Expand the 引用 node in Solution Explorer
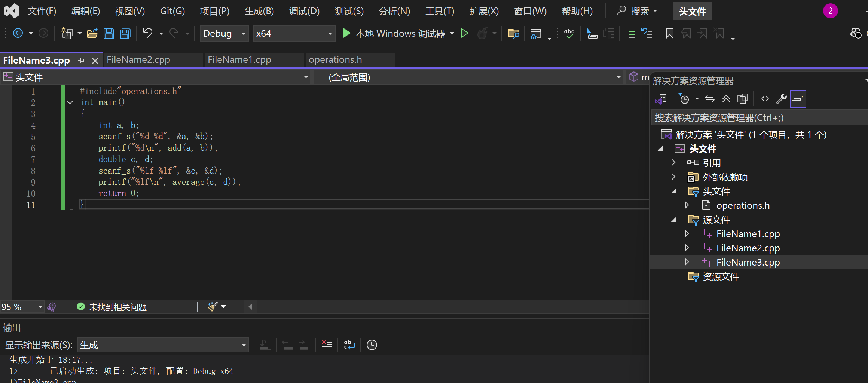The image size is (868, 383). [x=673, y=163]
